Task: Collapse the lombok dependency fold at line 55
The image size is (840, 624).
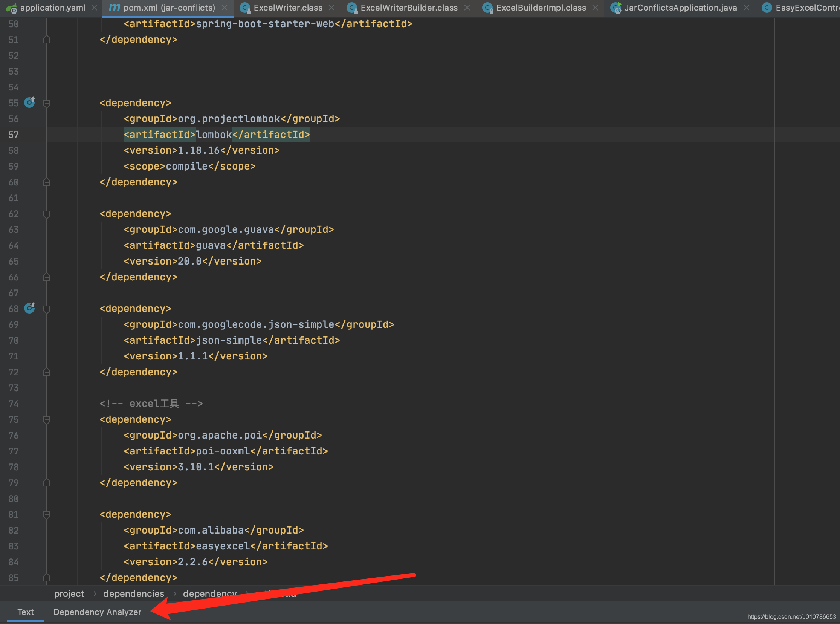Action: (x=47, y=103)
